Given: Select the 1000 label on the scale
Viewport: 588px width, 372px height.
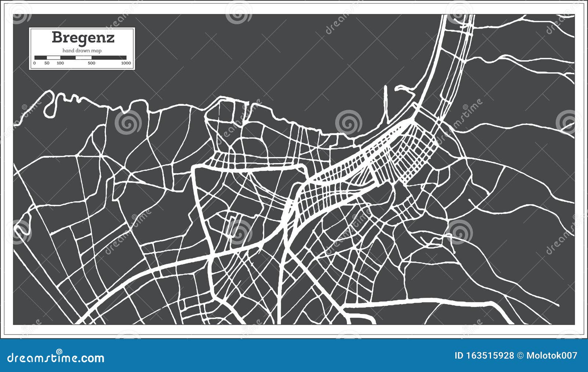Looking at the screenshot, I should (126, 63).
